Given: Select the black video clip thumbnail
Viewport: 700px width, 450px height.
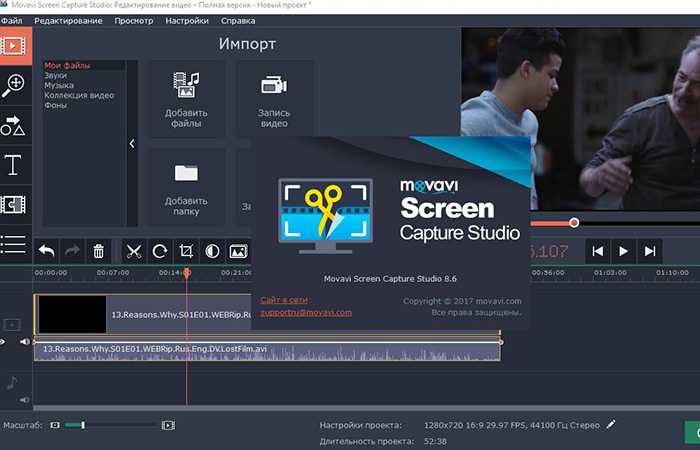Looking at the screenshot, I should click(72, 314).
